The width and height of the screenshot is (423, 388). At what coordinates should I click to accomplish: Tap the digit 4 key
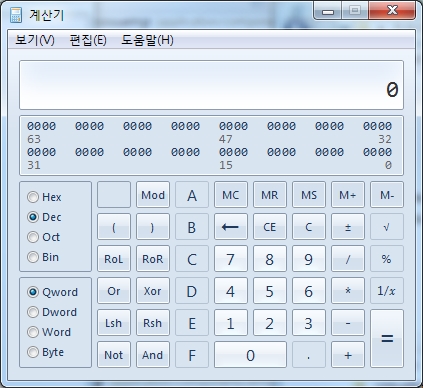coord(231,291)
